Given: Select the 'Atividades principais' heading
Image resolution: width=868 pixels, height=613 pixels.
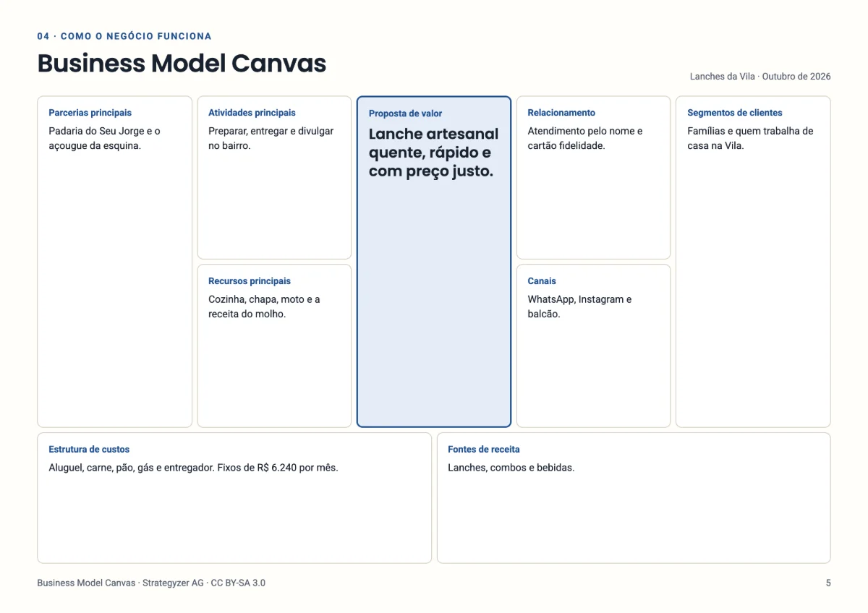Looking at the screenshot, I should point(252,113).
